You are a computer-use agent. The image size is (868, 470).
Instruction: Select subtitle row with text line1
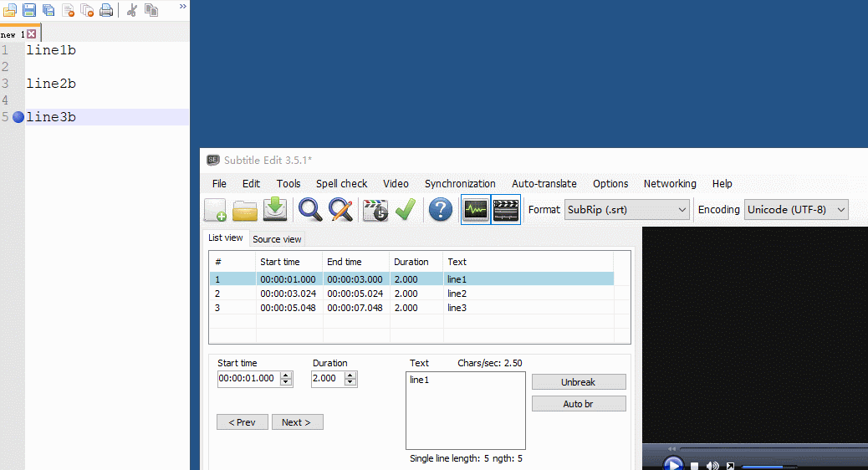(x=412, y=279)
